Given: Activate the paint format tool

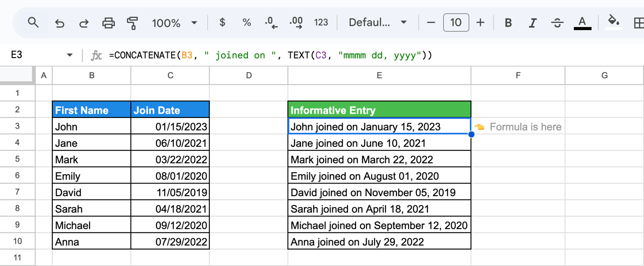Looking at the screenshot, I should pos(132,23).
